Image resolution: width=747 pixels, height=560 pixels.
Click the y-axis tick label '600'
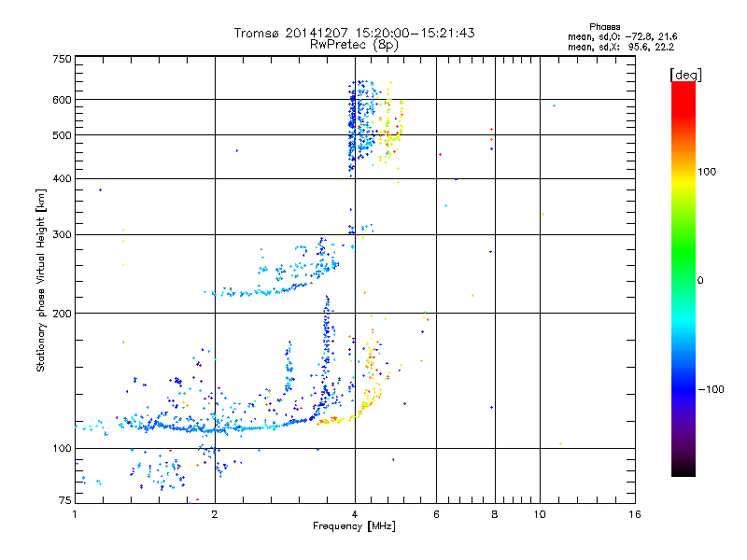point(62,100)
